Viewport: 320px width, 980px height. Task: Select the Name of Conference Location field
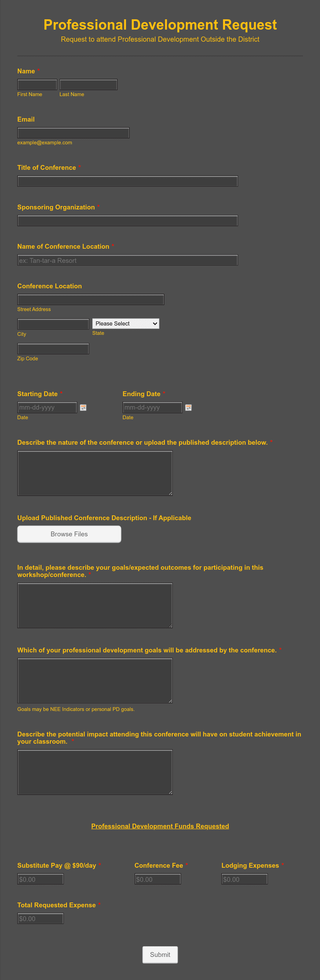coord(127,260)
